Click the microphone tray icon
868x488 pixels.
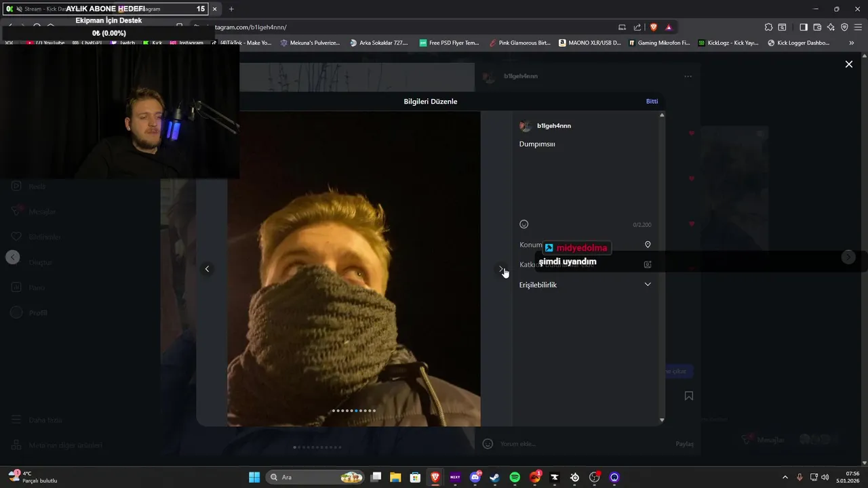[800, 477]
